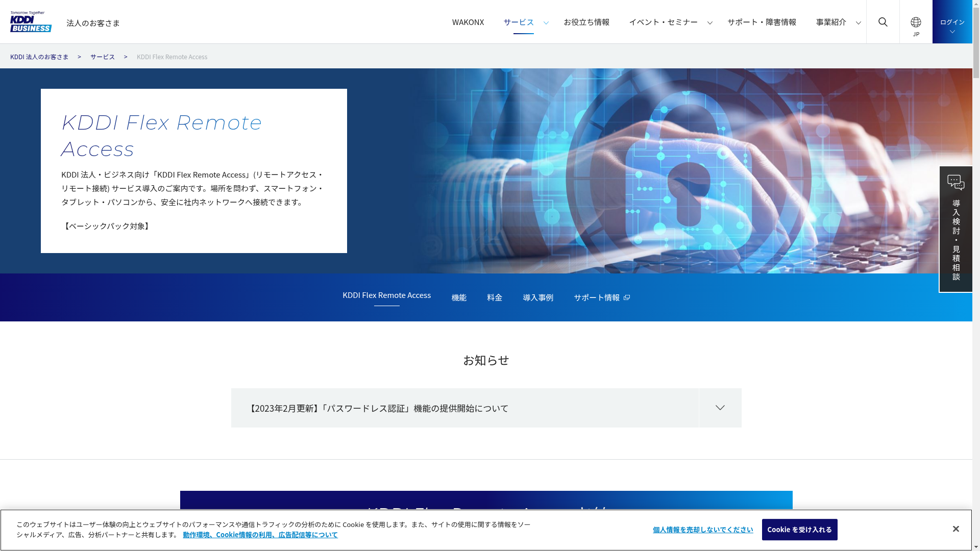Go to サービス breadcrumb link

click(x=103, y=57)
